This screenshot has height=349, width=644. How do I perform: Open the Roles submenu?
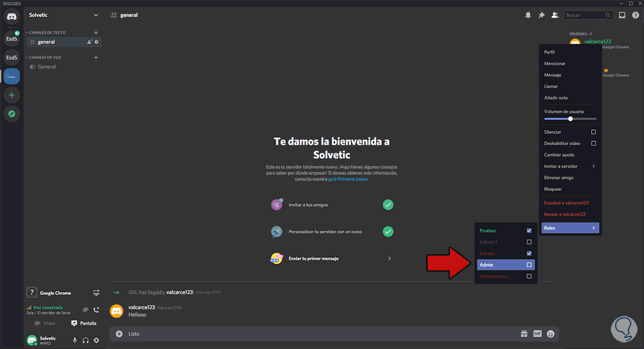570,228
